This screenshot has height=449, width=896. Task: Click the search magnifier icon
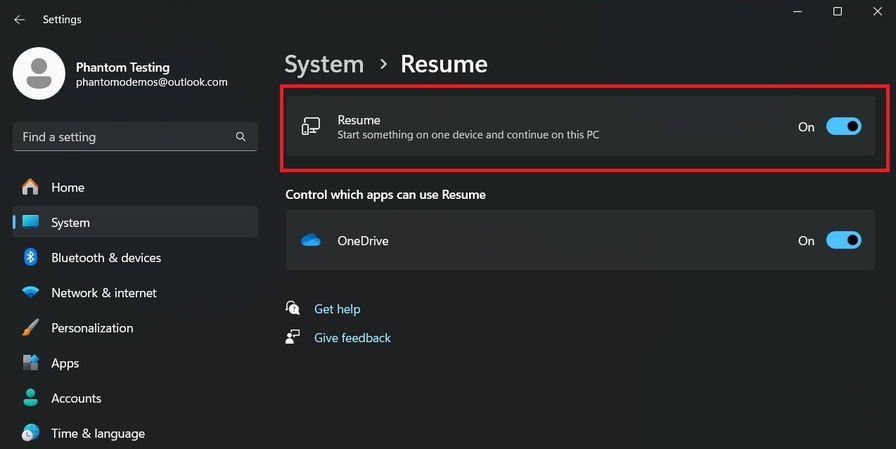coord(240,137)
